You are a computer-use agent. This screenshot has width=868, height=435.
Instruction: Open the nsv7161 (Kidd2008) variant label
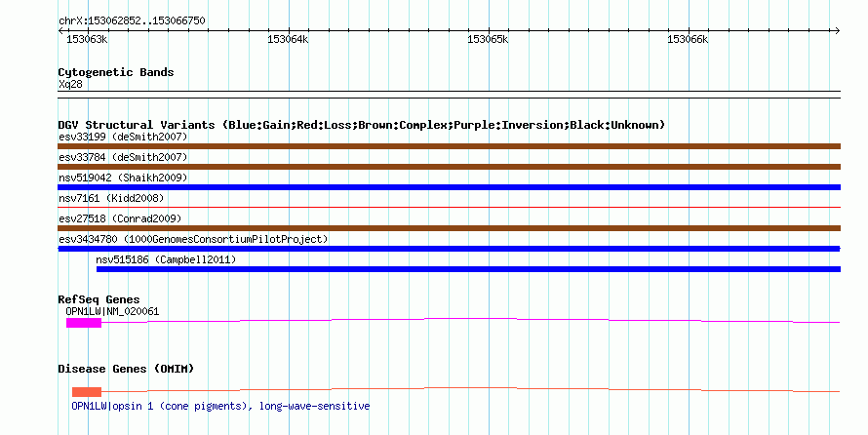click(x=111, y=198)
